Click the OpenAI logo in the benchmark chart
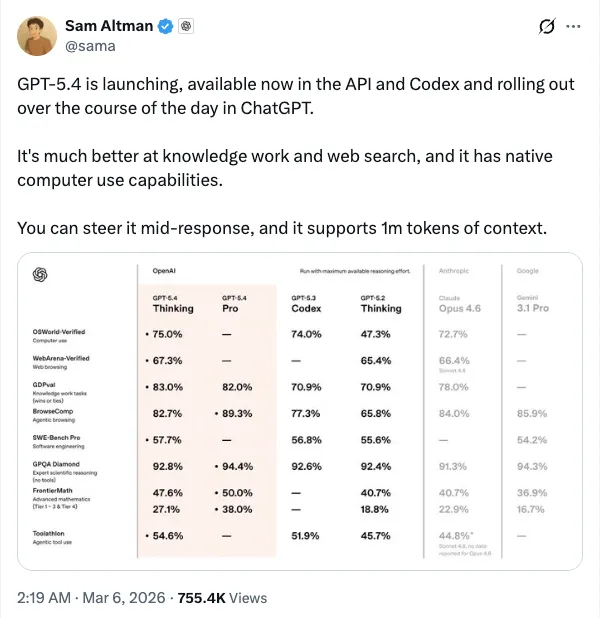 click(41, 274)
